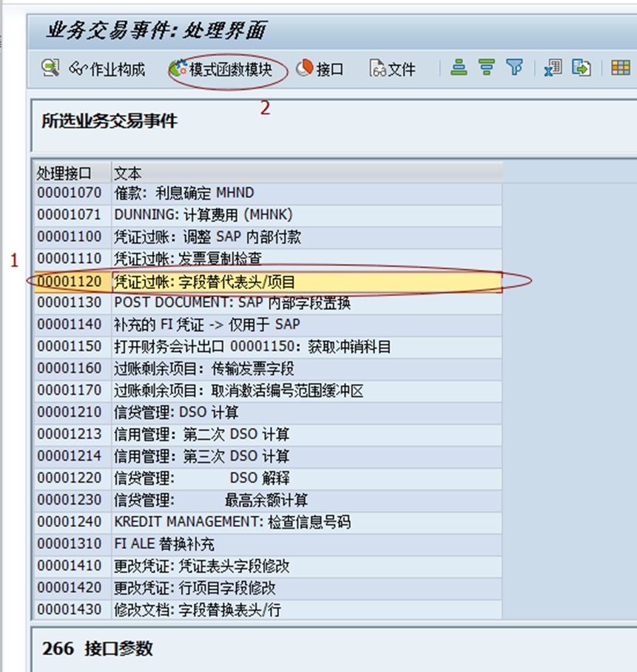The image size is (637, 672).
Task: Select row 00001310 FI ALE 替换补充
Action: pyautogui.click(x=268, y=544)
